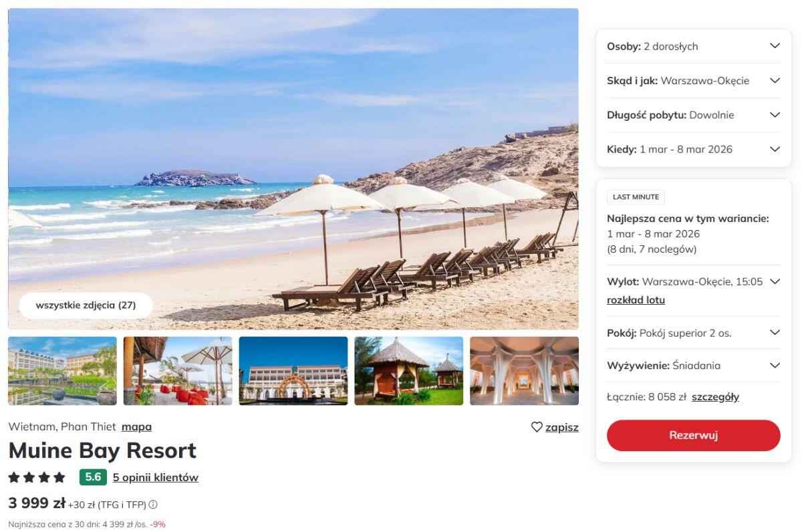This screenshot has width=802, height=532.
Task: Expand the Długość pobytu selector
Action: coord(693,115)
